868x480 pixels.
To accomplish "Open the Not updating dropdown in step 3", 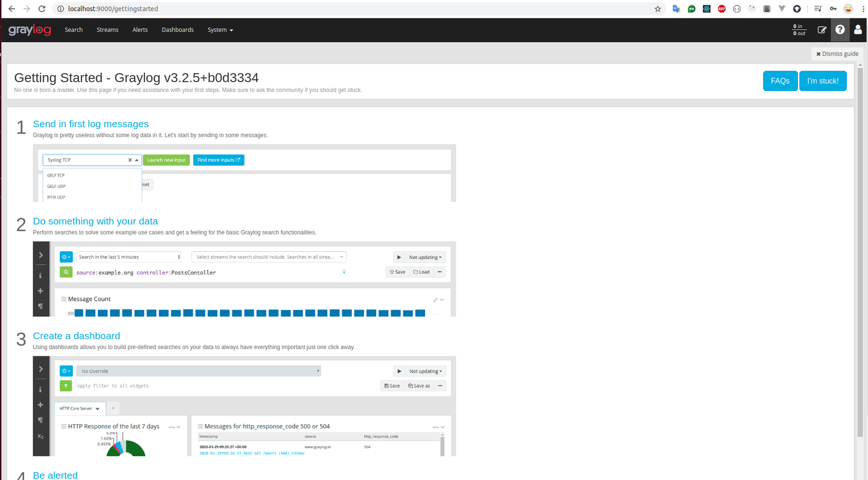I will point(426,371).
